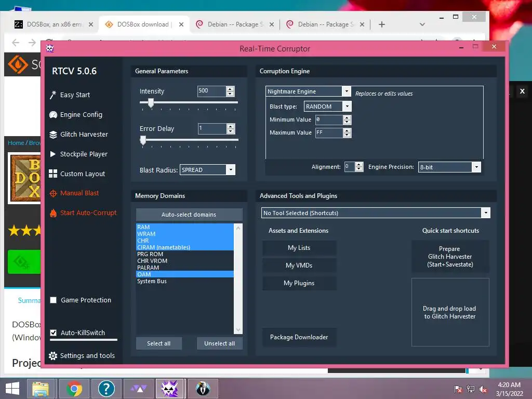532x399 pixels.
Task: Deselect the OAM memory domain
Action: [x=185, y=274]
